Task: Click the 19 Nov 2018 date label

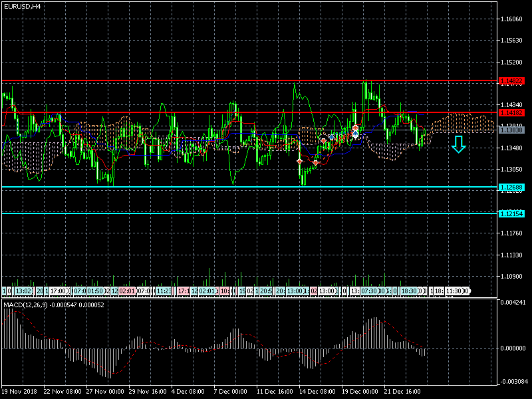Action: 19,391
